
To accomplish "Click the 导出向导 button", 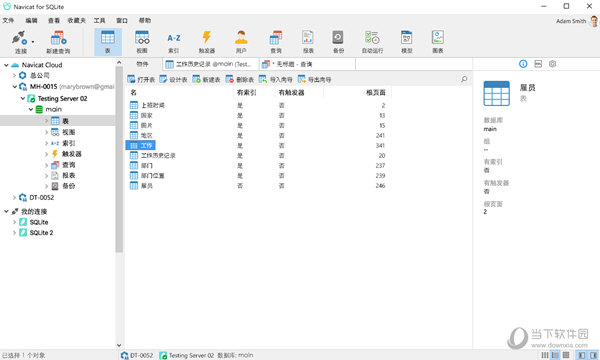I will point(315,79).
